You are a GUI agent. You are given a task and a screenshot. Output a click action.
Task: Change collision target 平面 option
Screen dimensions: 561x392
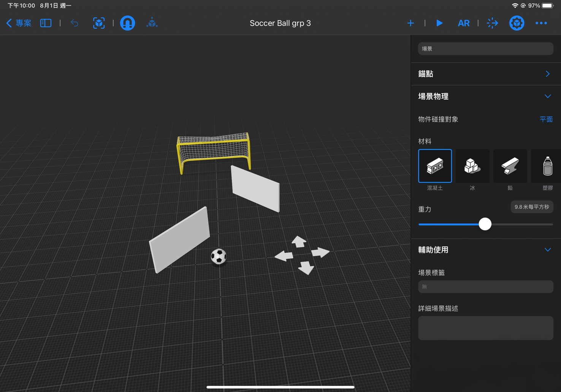pos(546,119)
